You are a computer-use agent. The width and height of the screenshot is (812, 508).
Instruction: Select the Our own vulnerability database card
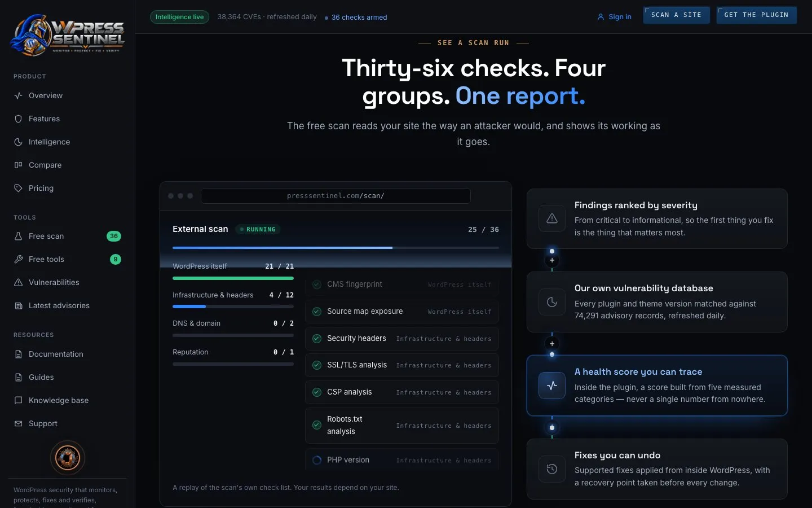pyautogui.click(x=657, y=302)
